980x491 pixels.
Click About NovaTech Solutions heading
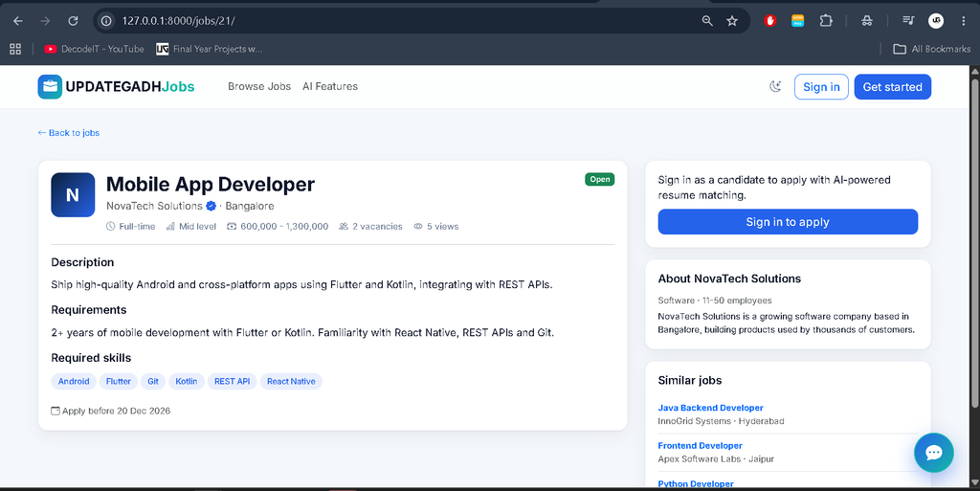click(729, 279)
